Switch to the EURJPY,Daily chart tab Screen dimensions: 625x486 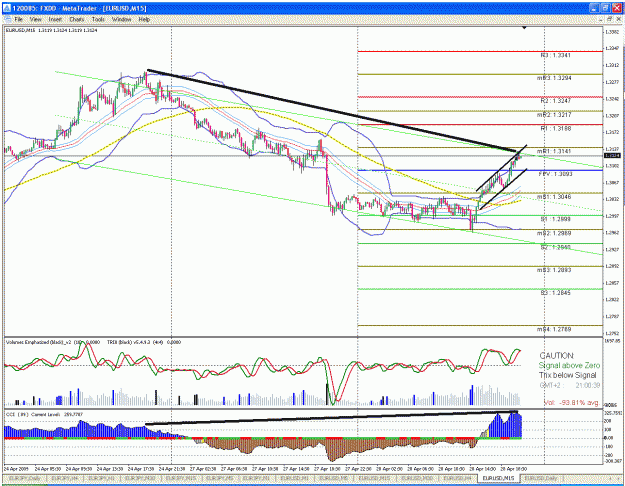tap(24, 478)
